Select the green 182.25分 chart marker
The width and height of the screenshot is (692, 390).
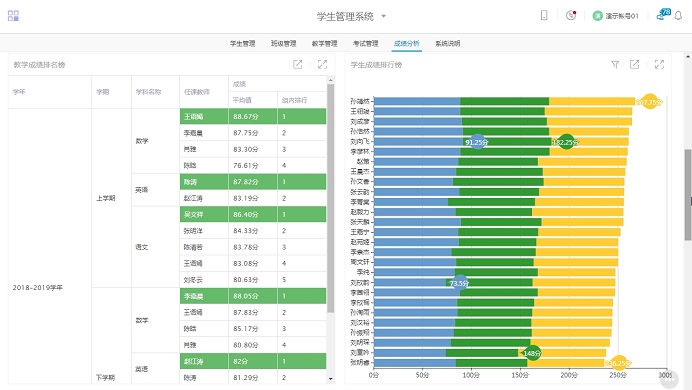(566, 142)
